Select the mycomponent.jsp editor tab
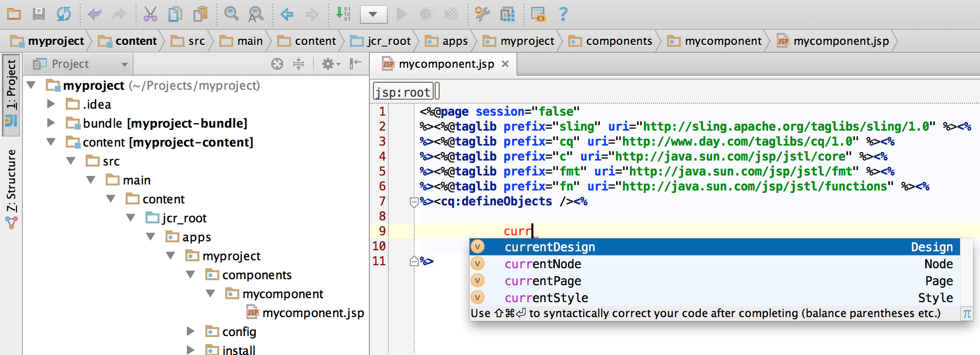The height and width of the screenshot is (355, 980). (x=445, y=64)
